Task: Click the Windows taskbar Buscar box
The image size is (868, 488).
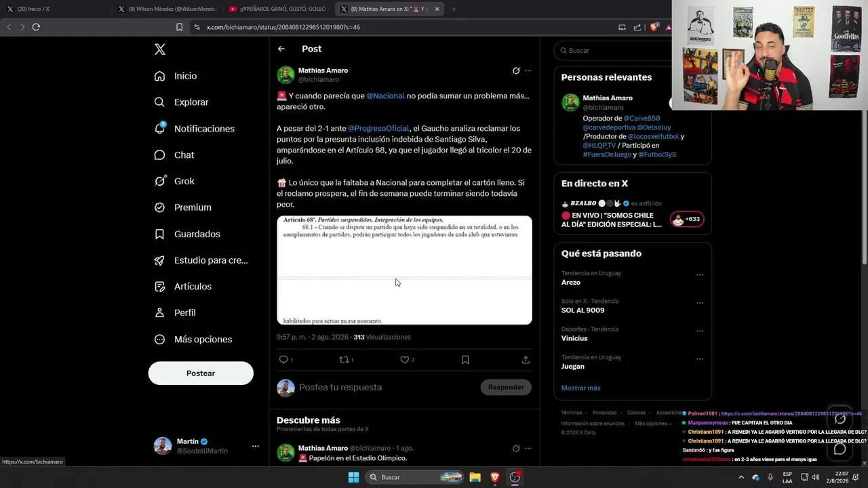Action: pyautogui.click(x=416, y=477)
